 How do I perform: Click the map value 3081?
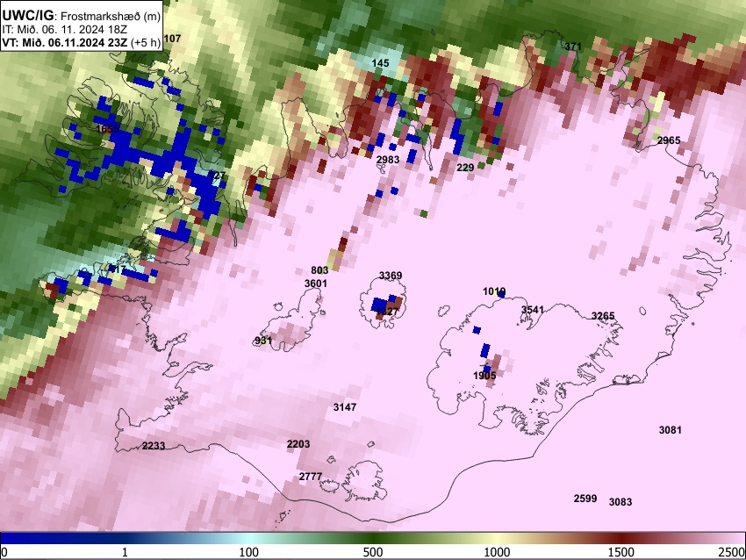click(x=670, y=430)
